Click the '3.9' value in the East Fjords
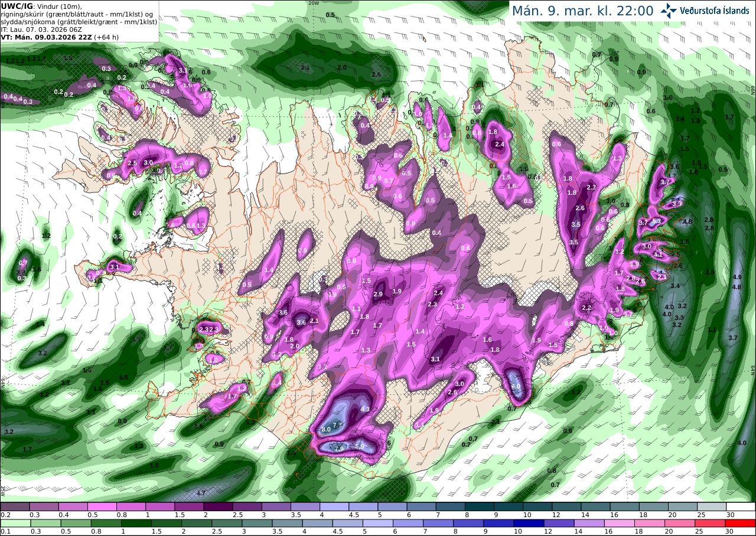The height and width of the screenshot is (536, 756). [x=677, y=204]
